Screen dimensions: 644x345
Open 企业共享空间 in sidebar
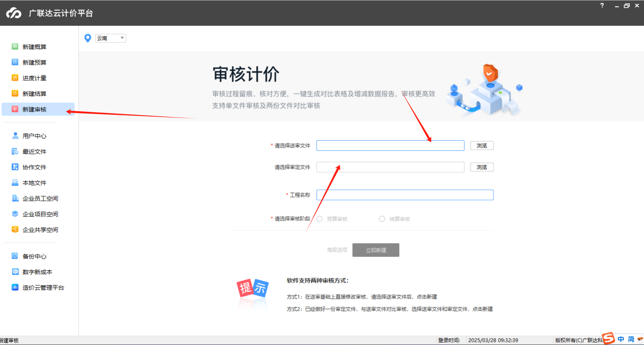(40, 230)
